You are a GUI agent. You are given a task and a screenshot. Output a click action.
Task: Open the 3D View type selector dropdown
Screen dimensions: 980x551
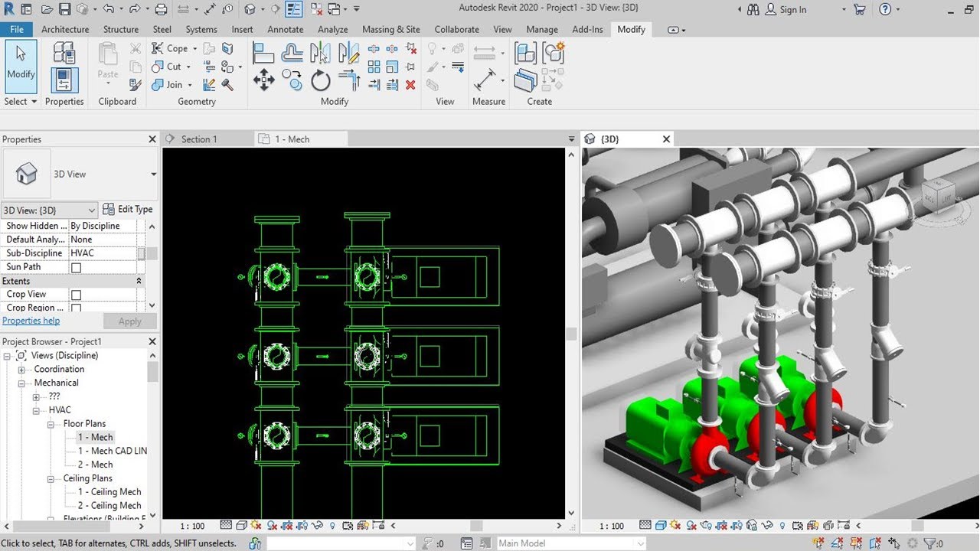pyautogui.click(x=153, y=174)
